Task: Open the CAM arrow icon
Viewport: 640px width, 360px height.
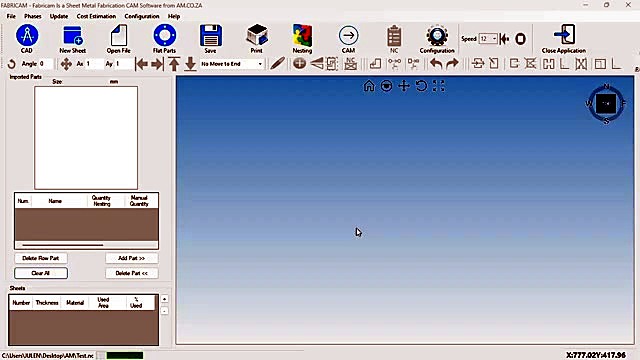Action: (349, 36)
